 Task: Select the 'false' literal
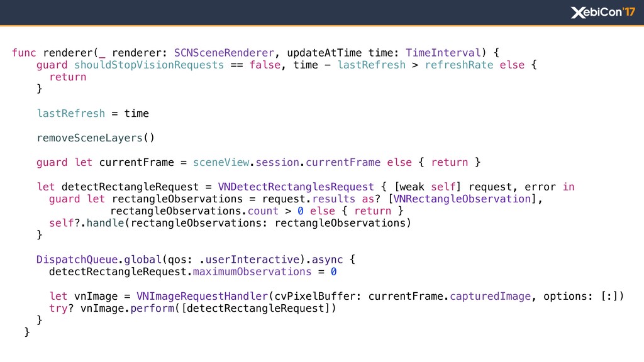click(265, 65)
